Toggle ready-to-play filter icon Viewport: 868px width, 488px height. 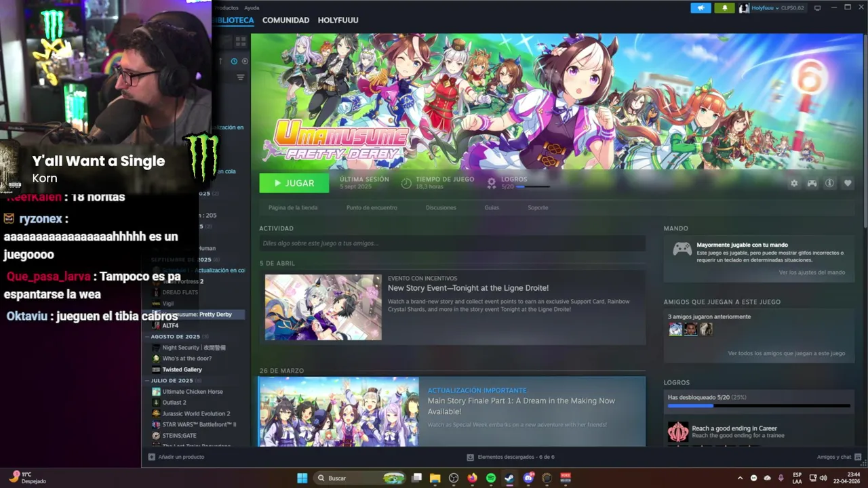pyautogui.click(x=245, y=61)
